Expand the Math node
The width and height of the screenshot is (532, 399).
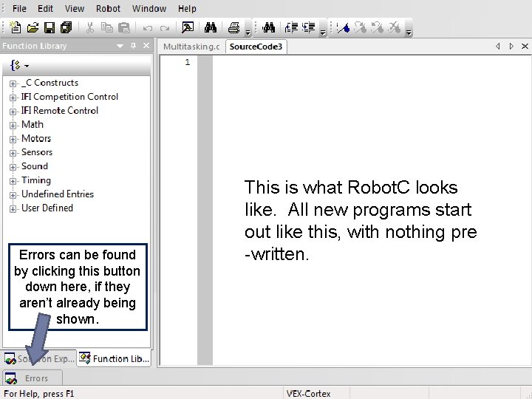[x=13, y=125]
